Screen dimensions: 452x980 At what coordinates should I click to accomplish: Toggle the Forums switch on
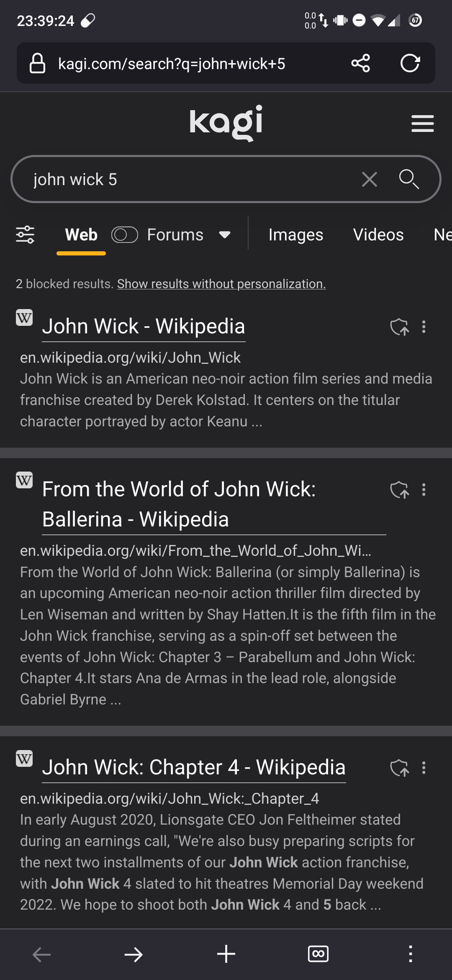coord(125,235)
